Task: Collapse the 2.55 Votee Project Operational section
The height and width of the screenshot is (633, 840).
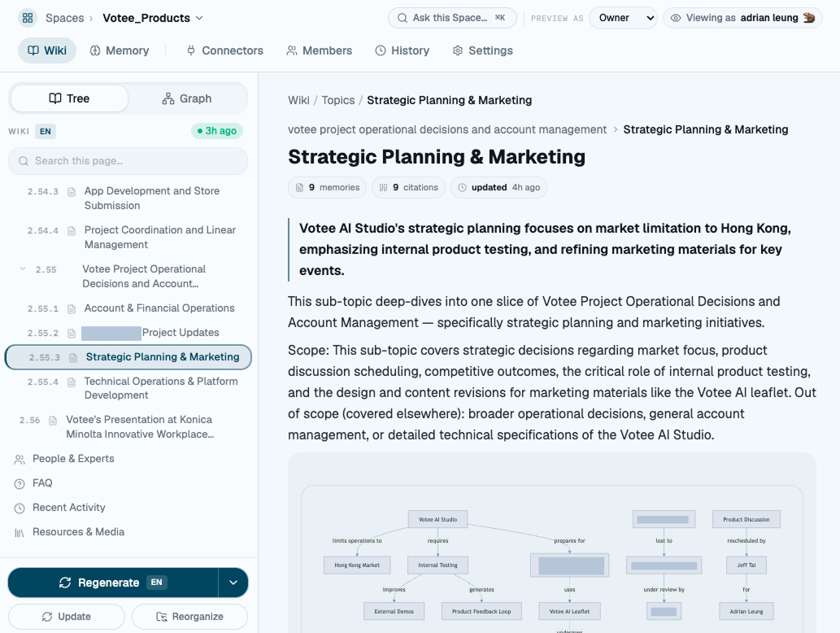Action: point(23,269)
